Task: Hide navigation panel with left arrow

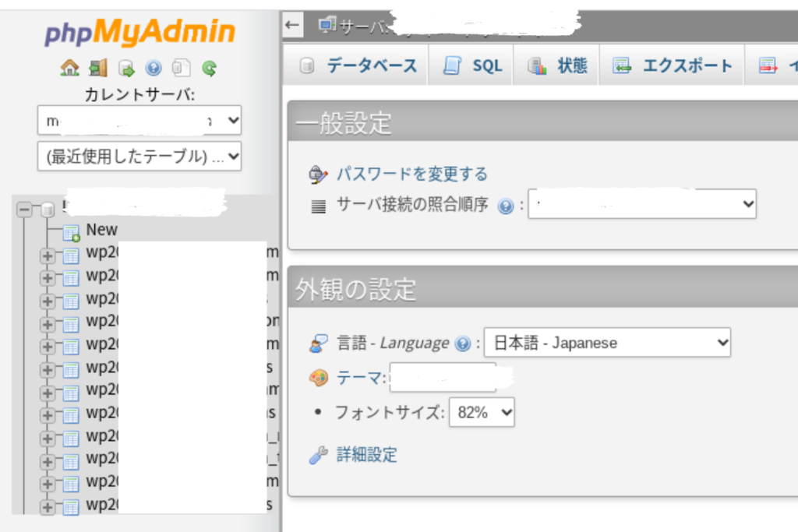Action: [292, 25]
